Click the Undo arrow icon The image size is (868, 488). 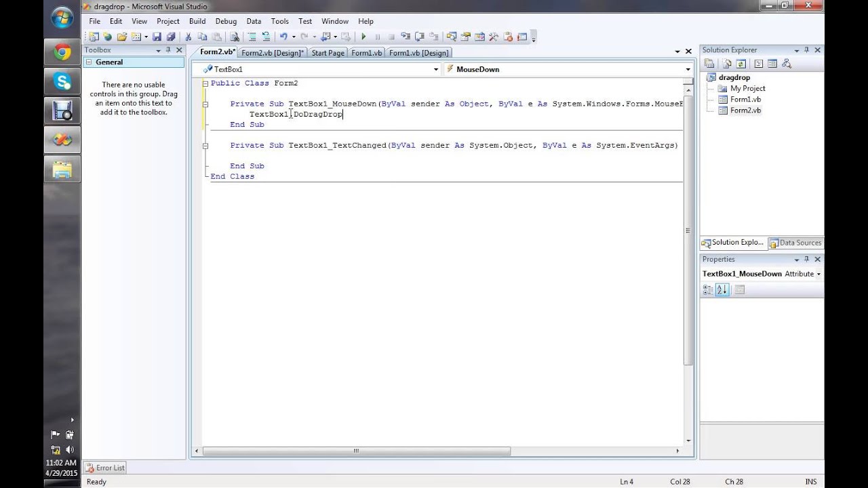point(283,37)
